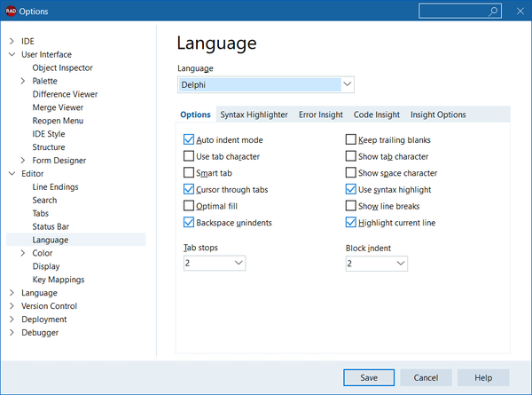This screenshot has width=532, height=395.
Task: Select IDE Style in tree
Action: coord(49,134)
